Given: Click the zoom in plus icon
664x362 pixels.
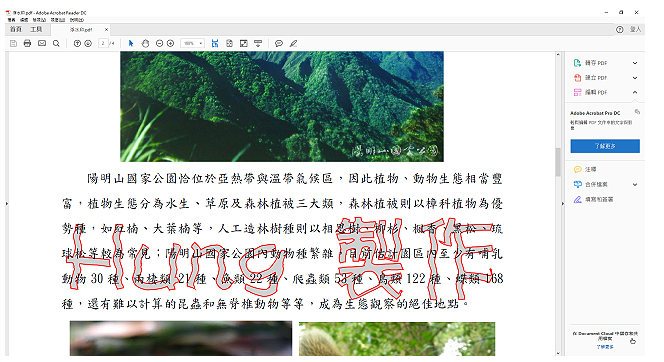Looking at the screenshot, I should 170,43.
